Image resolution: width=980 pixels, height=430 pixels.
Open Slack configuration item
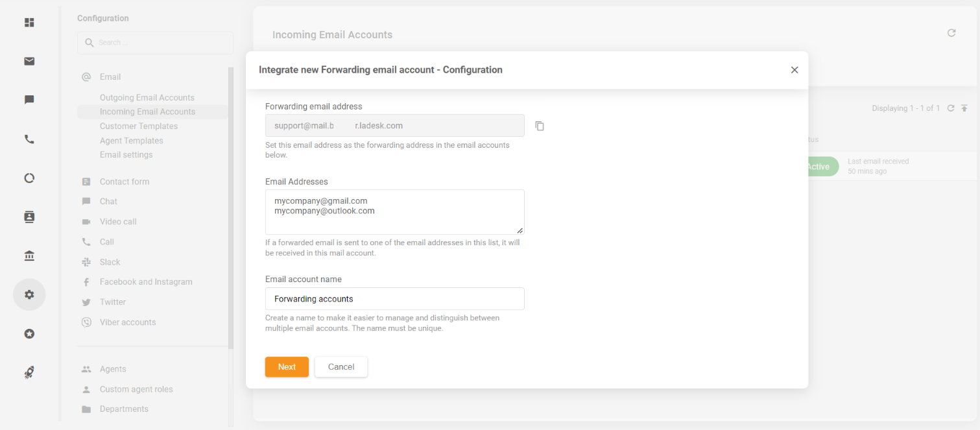(110, 262)
